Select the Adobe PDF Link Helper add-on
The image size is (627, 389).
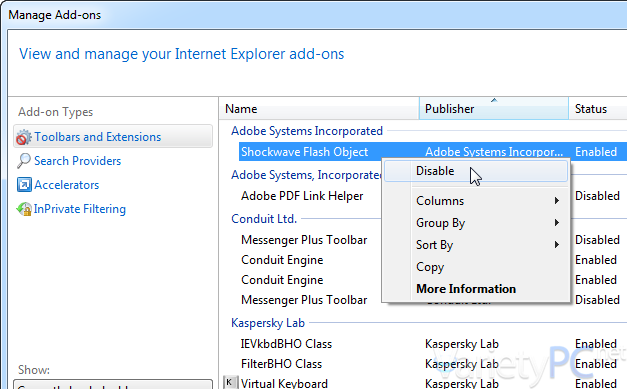[x=302, y=196]
